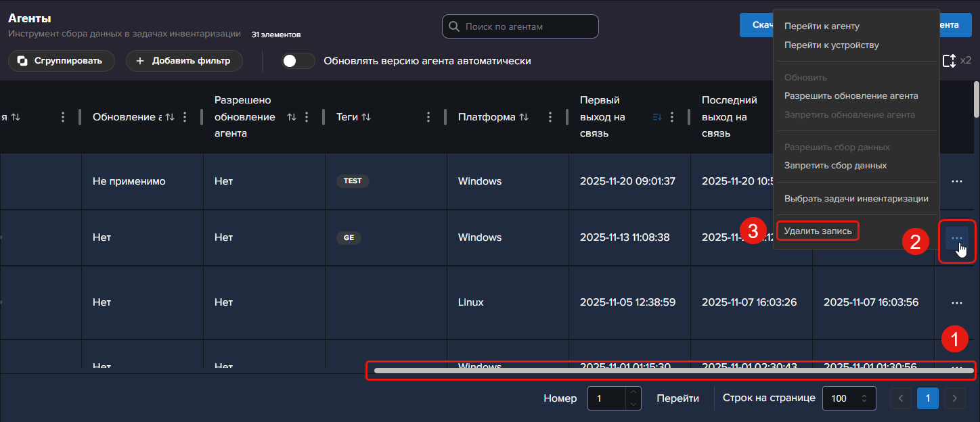The height and width of the screenshot is (422, 980).
Task: Click the Добавить фильтр button
Action: click(x=183, y=61)
